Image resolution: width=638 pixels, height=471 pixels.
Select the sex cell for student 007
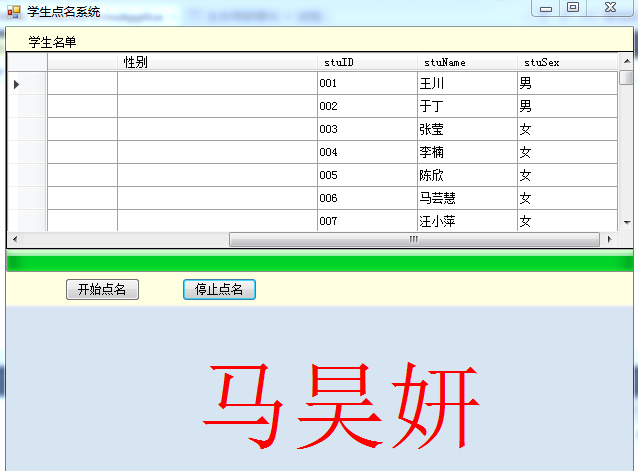click(567, 221)
